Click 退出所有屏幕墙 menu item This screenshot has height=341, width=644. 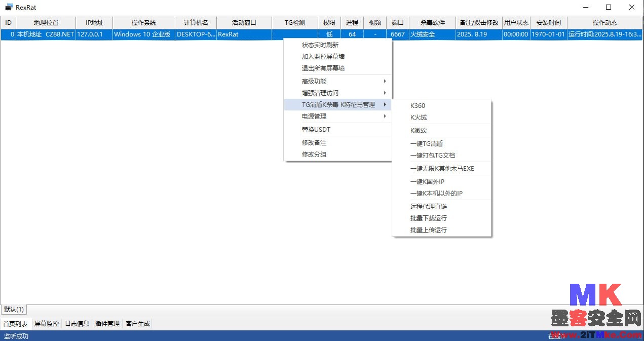tap(323, 68)
